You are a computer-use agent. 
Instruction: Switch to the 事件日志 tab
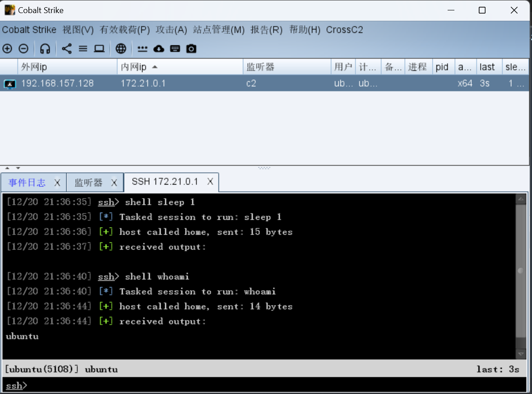pyautogui.click(x=28, y=182)
